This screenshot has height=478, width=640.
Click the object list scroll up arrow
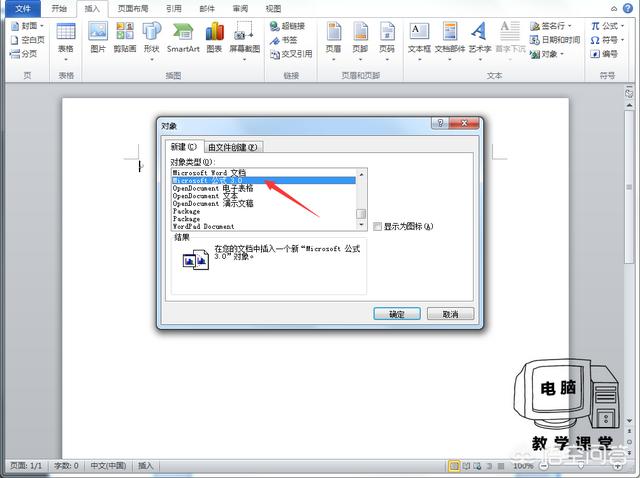pos(361,174)
